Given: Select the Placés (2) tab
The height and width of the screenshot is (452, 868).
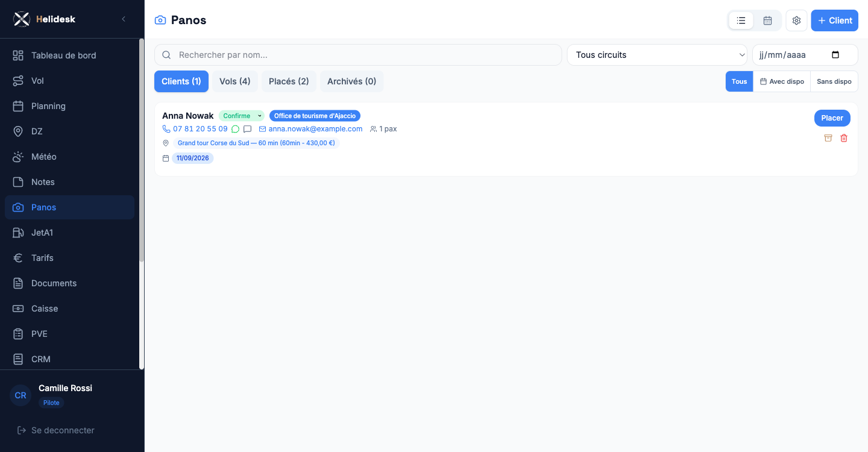Looking at the screenshot, I should [x=289, y=81].
